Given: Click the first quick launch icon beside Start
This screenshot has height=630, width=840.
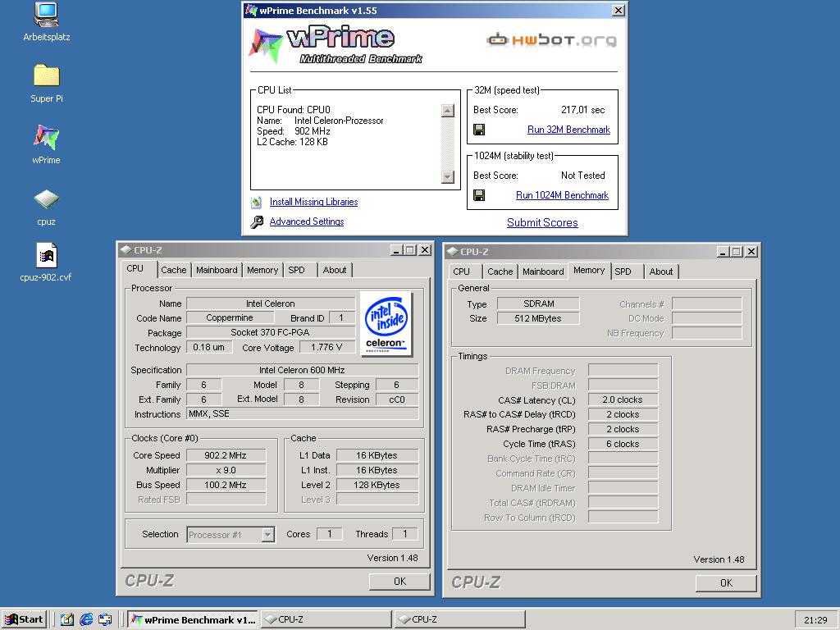Looking at the screenshot, I should [67, 619].
